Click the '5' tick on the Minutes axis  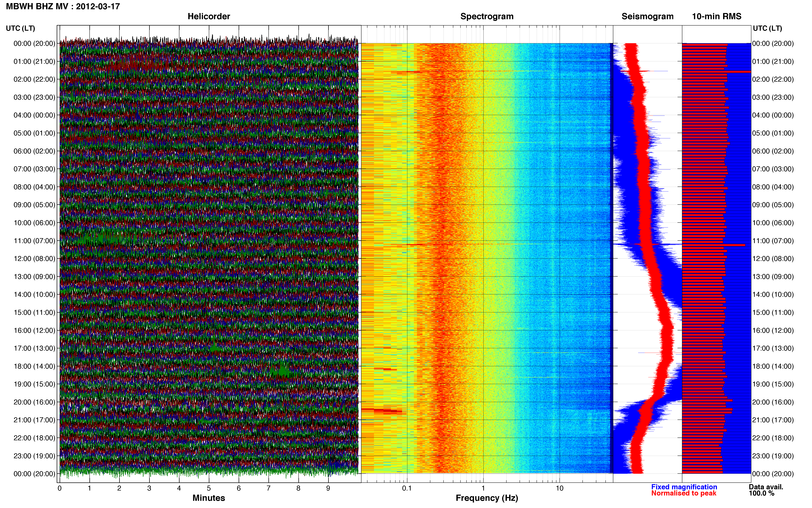[209, 488]
